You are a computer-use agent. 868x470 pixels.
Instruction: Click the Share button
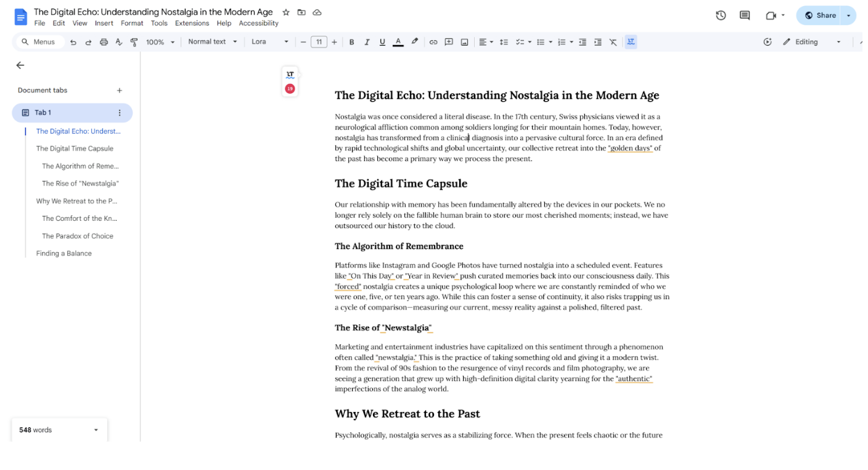point(820,15)
